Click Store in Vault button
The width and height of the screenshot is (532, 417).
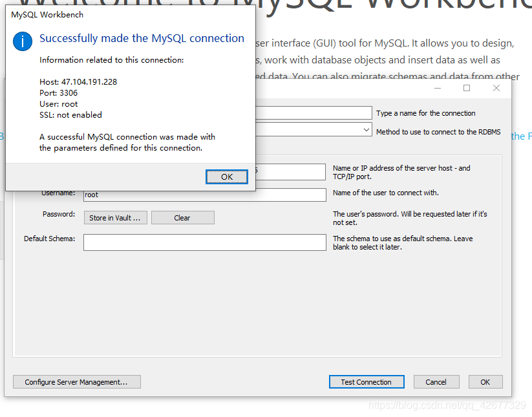click(x=115, y=218)
